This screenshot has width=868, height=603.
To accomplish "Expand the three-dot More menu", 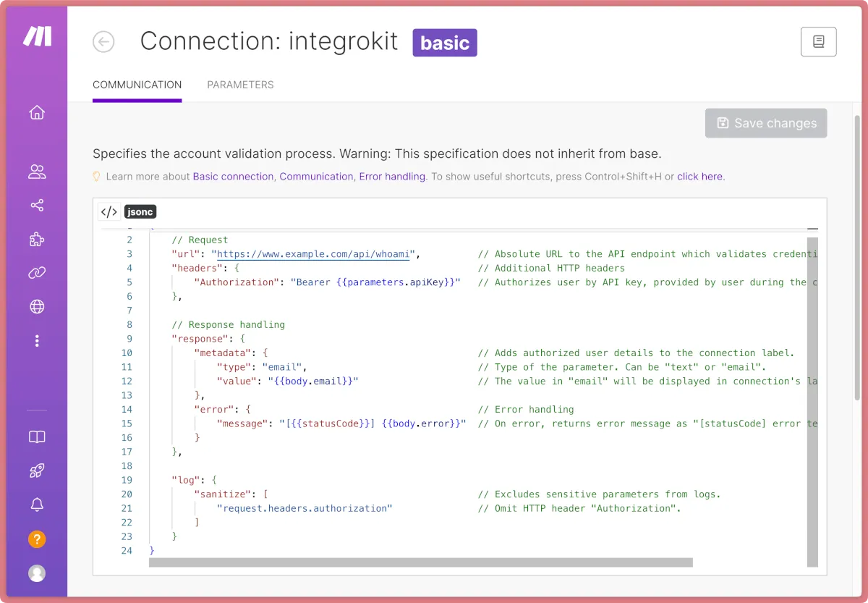I will click(x=37, y=341).
